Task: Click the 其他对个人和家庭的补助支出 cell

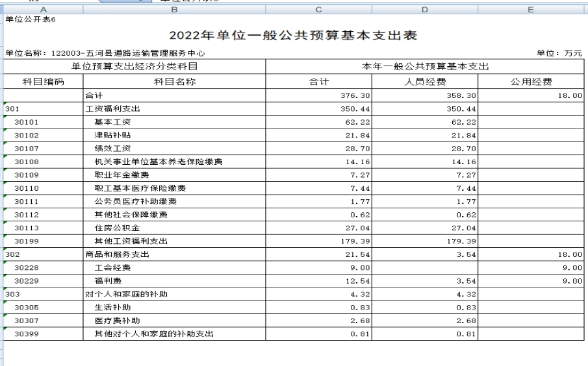Action: 174,334
